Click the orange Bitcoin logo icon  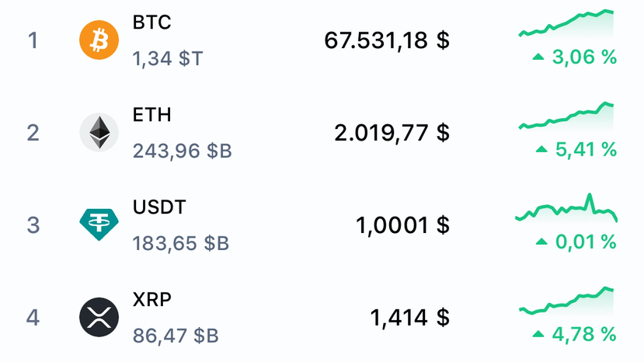click(x=99, y=40)
